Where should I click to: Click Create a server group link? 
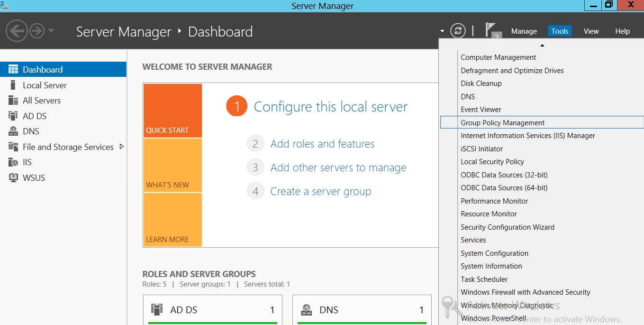tap(321, 191)
